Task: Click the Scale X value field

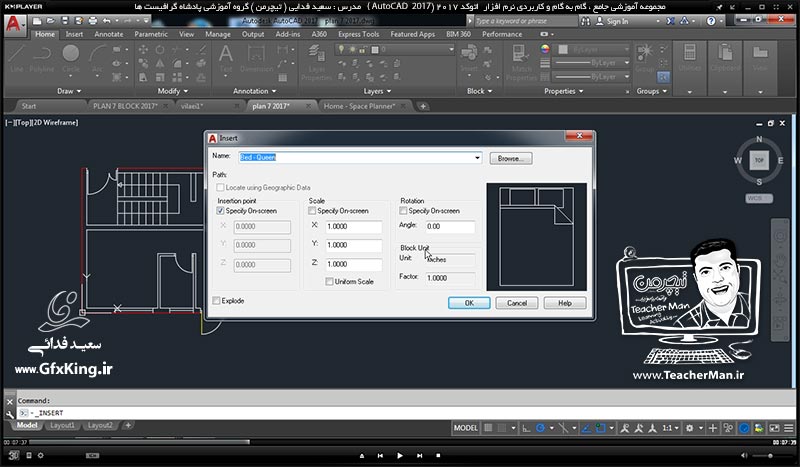Action: tap(354, 227)
